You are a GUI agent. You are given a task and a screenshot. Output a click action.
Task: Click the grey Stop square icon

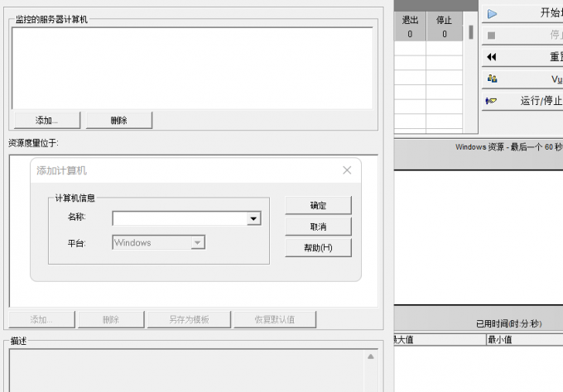pyautogui.click(x=491, y=35)
